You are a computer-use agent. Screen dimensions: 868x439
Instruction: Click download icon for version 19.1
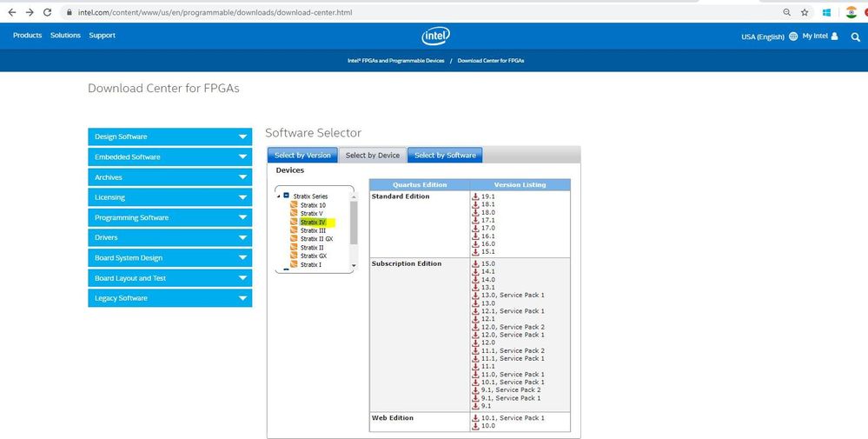475,197
